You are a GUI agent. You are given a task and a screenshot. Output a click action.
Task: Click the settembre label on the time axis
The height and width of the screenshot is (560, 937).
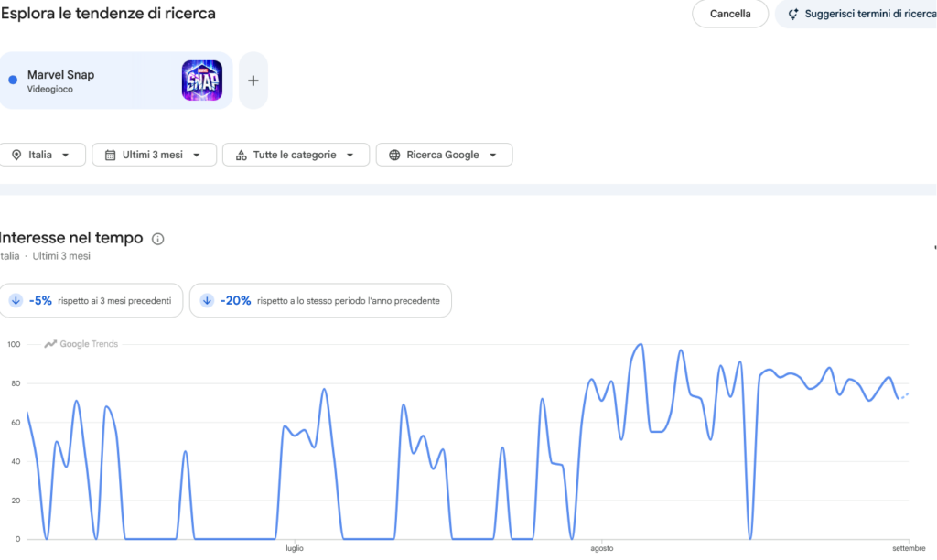909,548
